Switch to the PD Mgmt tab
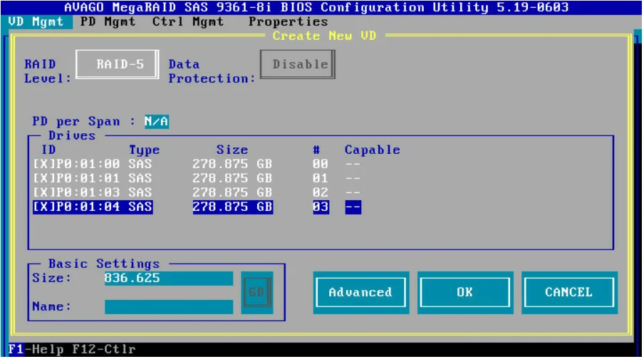This screenshot has height=359, width=644. (108, 22)
